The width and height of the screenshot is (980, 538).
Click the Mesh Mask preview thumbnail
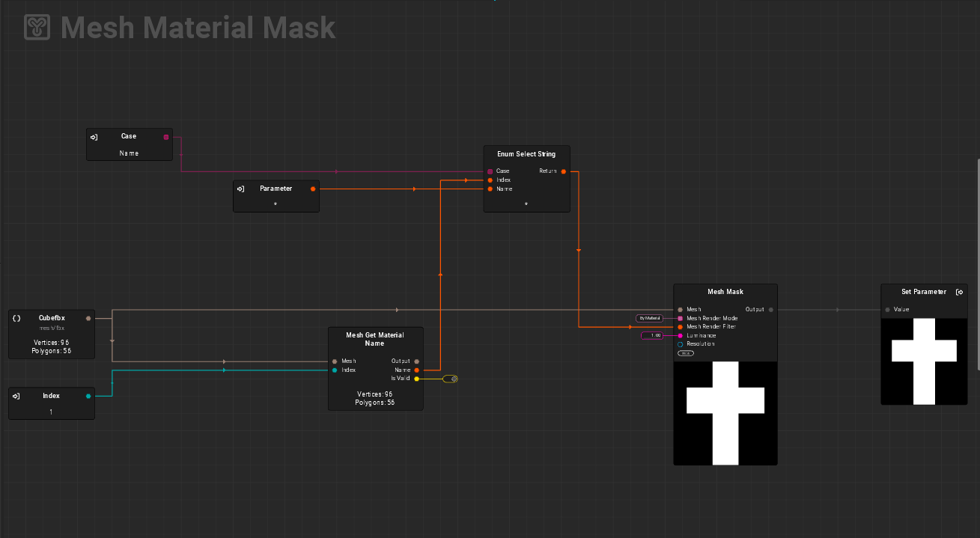(x=725, y=412)
